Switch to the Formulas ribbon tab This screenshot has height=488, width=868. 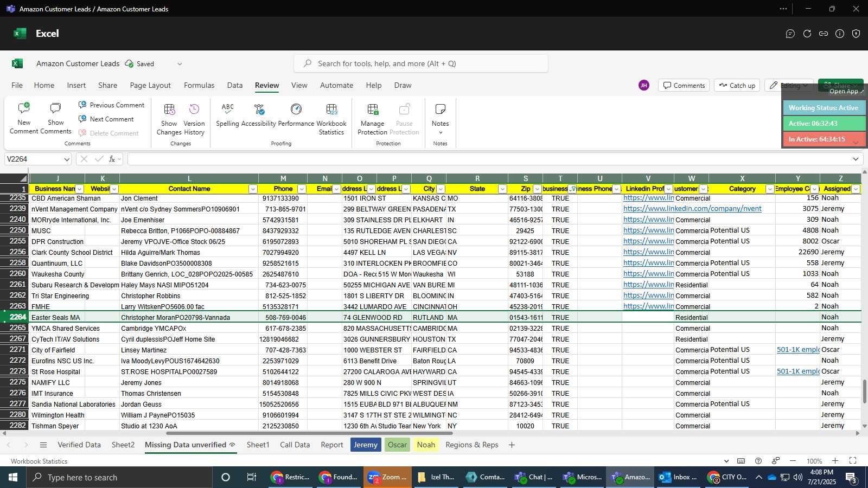click(199, 85)
